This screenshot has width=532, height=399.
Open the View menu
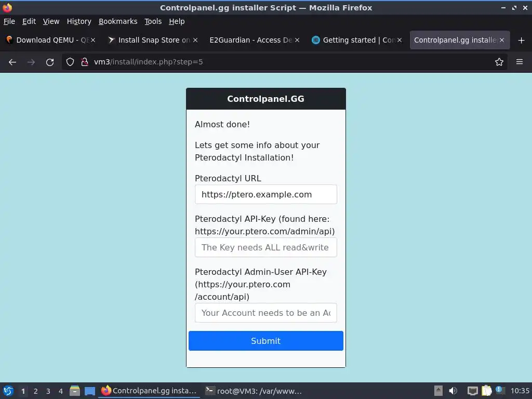[x=51, y=21]
